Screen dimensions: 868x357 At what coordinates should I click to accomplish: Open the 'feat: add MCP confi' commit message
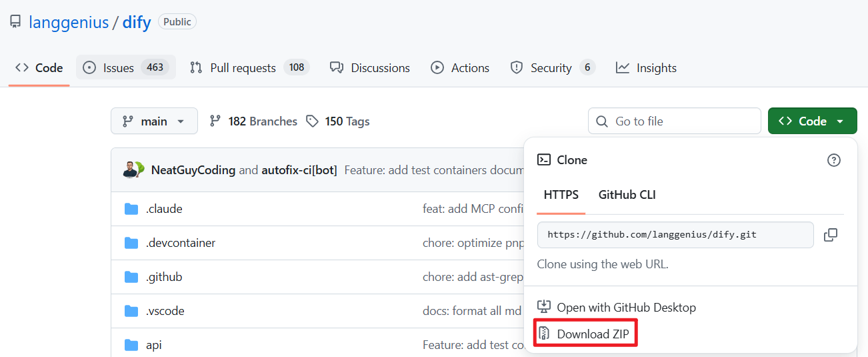(473, 209)
